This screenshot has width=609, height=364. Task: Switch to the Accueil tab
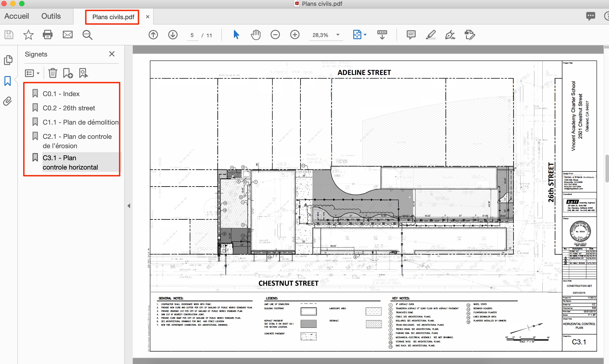click(17, 16)
